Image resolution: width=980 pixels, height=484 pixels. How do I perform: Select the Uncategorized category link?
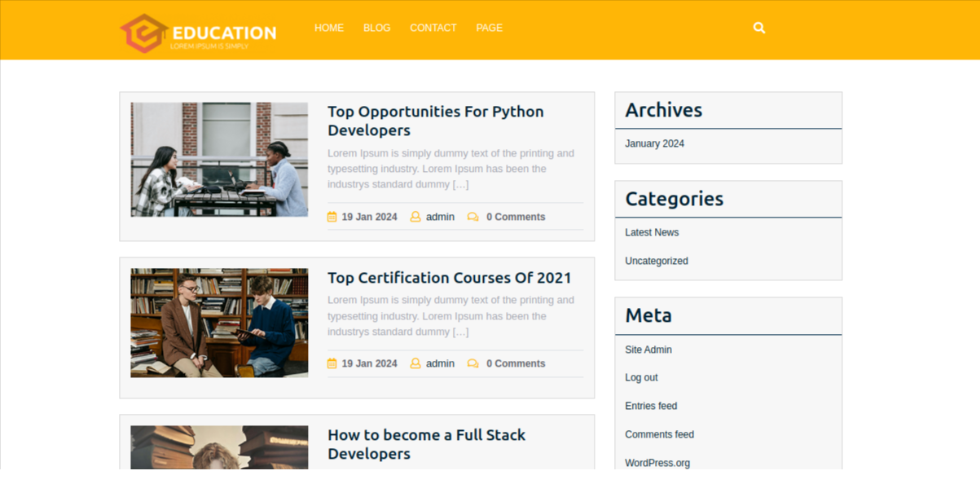point(656,261)
